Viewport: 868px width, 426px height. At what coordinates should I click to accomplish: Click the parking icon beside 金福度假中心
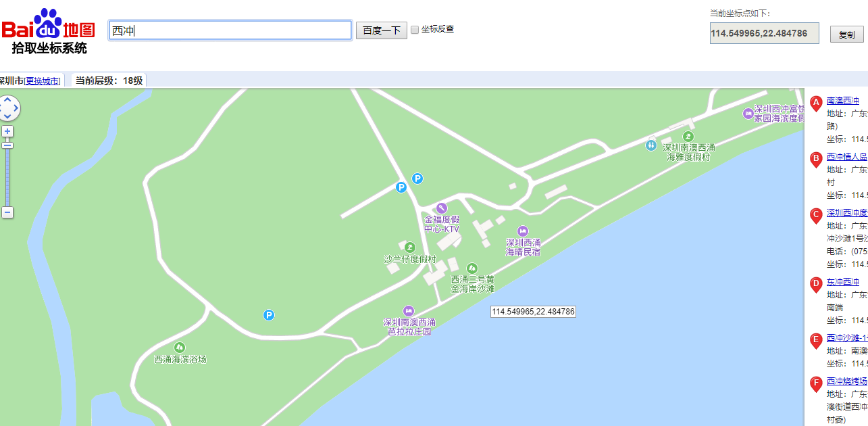point(417,179)
